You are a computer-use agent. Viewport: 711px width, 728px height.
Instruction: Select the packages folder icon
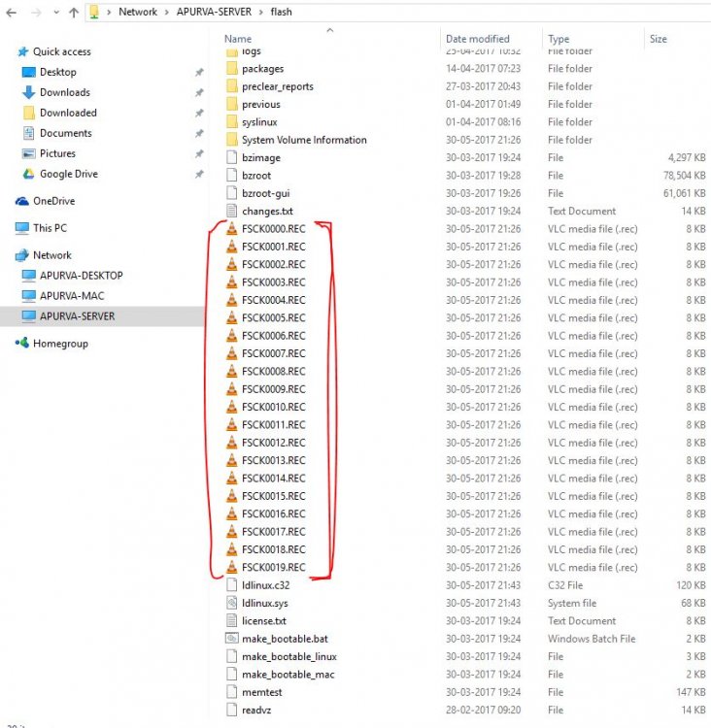tap(232, 69)
